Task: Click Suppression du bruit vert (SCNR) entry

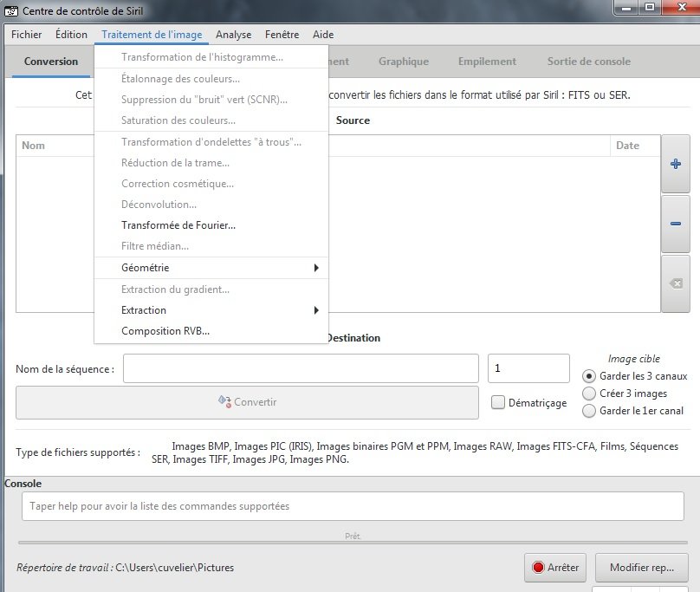Action: coord(211,99)
